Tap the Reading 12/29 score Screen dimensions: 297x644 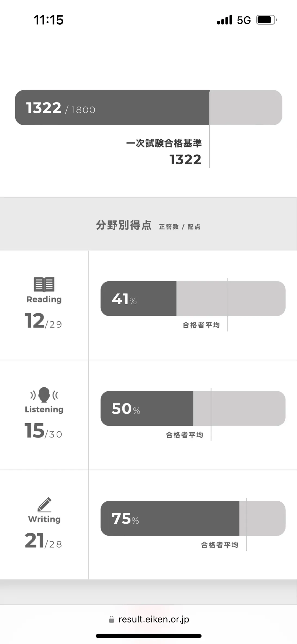44,321
